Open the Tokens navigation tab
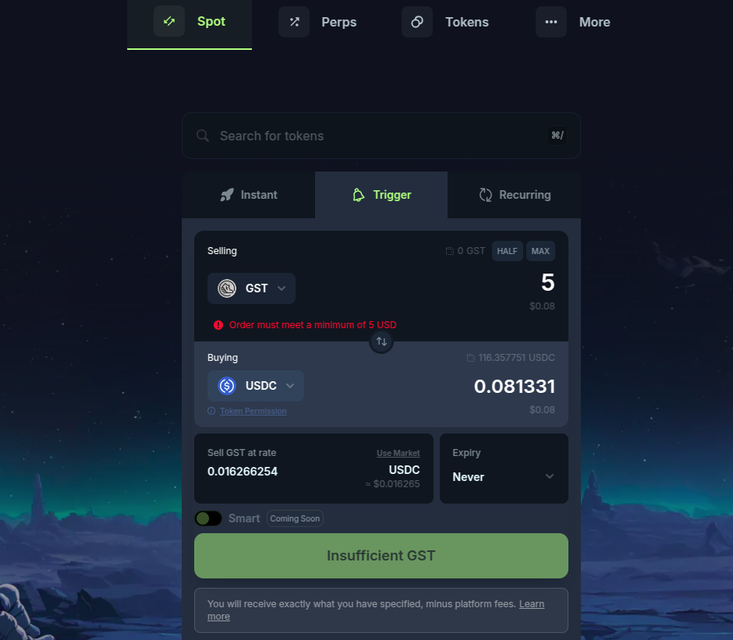Viewport: 733px width, 640px height. click(x=446, y=22)
